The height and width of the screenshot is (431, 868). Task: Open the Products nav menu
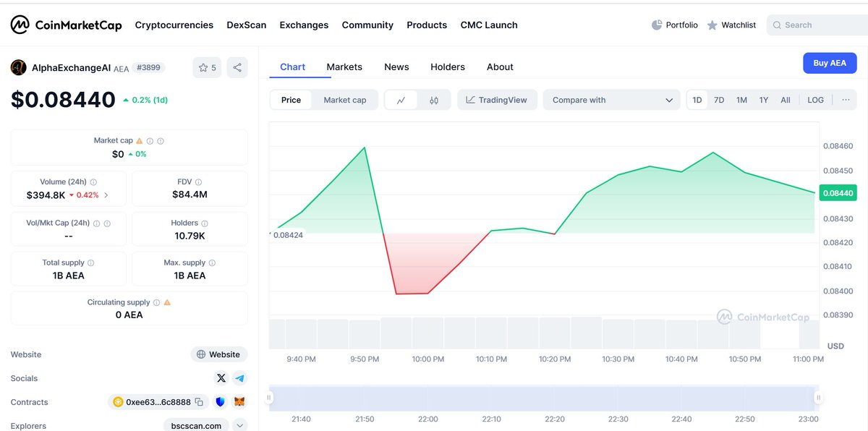tap(427, 25)
